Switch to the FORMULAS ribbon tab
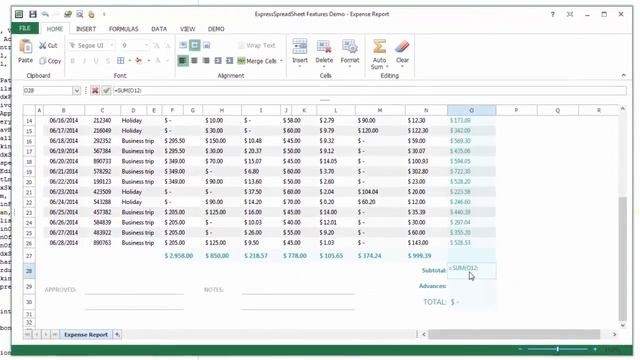 [x=123, y=29]
